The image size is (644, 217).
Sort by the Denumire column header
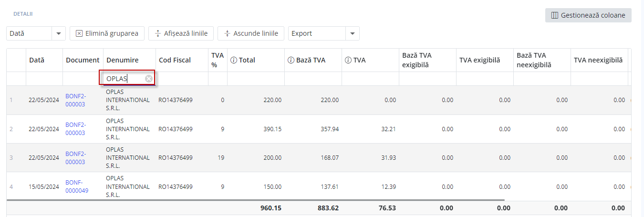122,60
